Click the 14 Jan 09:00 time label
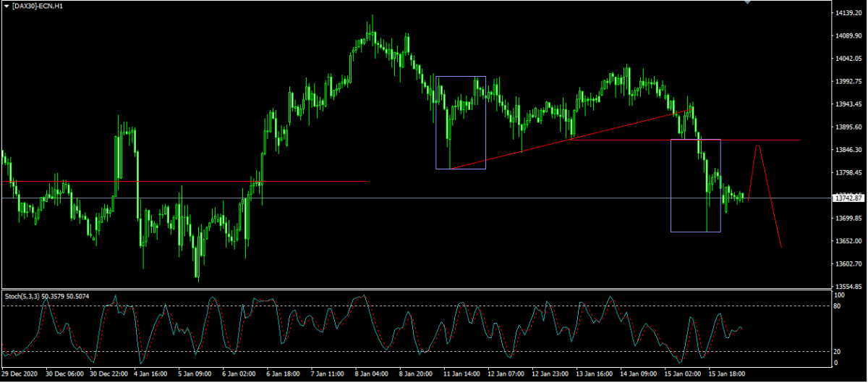Screen dimensions: 868x383 click(x=639, y=374)
